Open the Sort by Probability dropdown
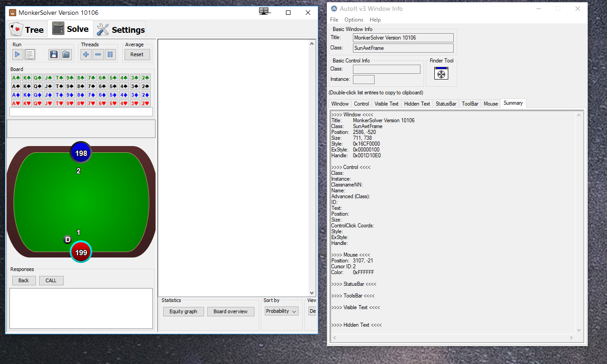 (281, 311)
